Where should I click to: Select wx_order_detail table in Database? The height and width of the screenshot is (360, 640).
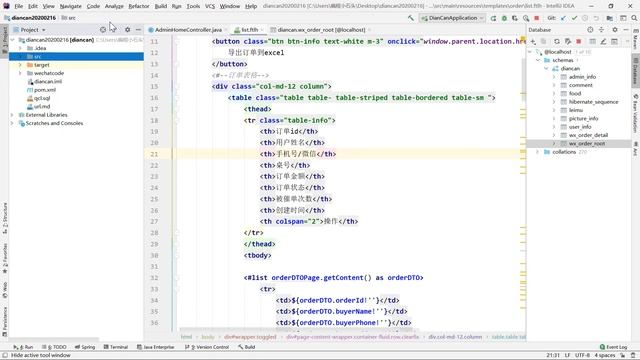588,135
